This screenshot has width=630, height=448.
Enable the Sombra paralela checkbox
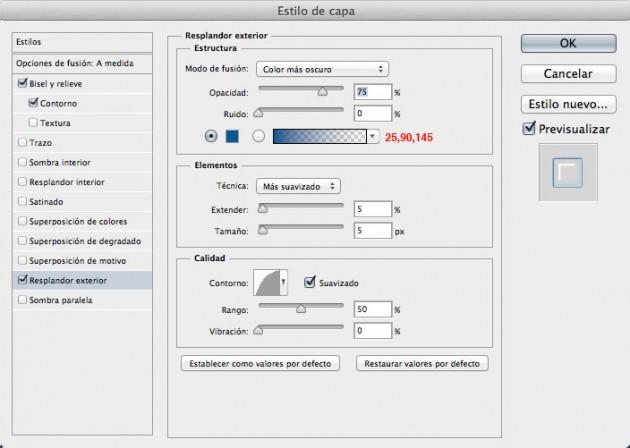point(22,300)
